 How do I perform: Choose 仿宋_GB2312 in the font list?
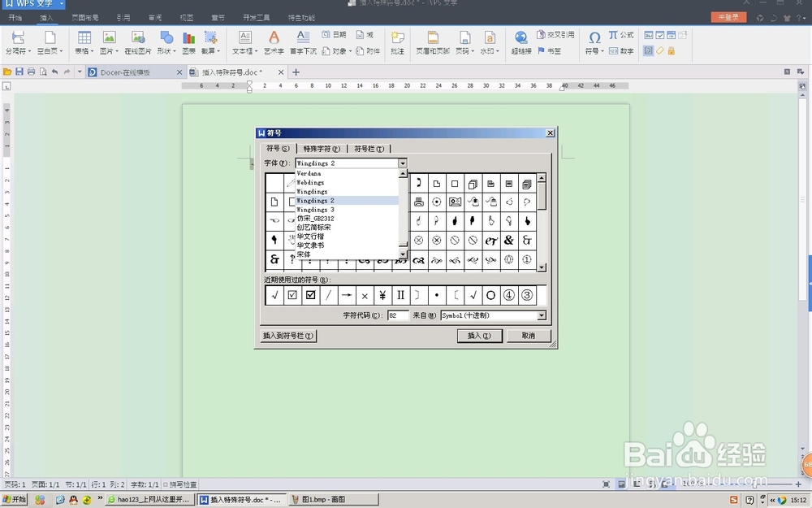[x=347, y=218]
